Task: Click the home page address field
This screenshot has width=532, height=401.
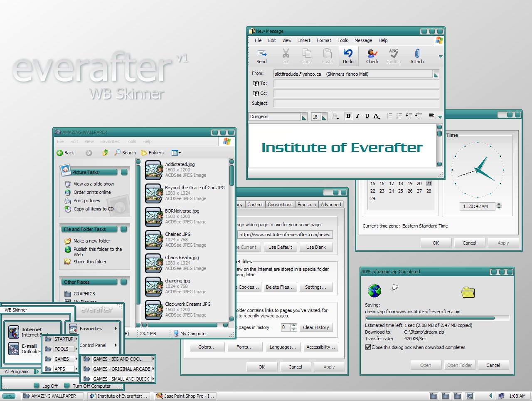Action: [x=285, y=235]
